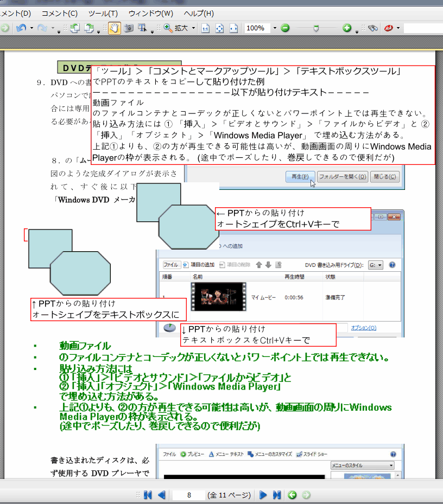Click the Undo arrow icon
The width and height of the screenshot is (443, 504).
click(x=21, y=28)
